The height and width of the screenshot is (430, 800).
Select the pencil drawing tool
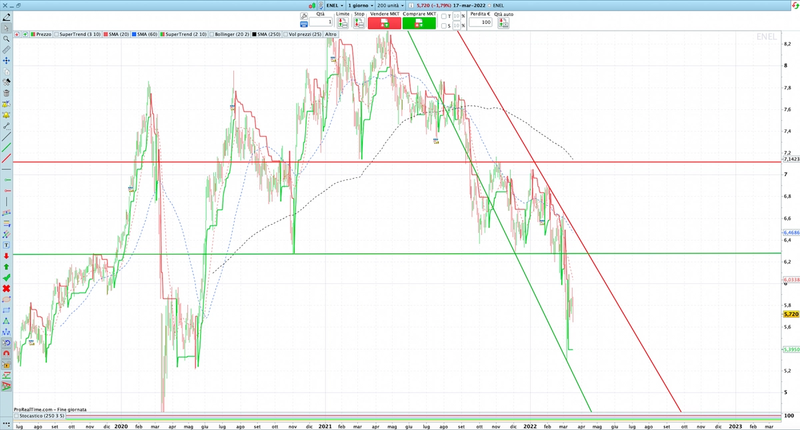6,17
